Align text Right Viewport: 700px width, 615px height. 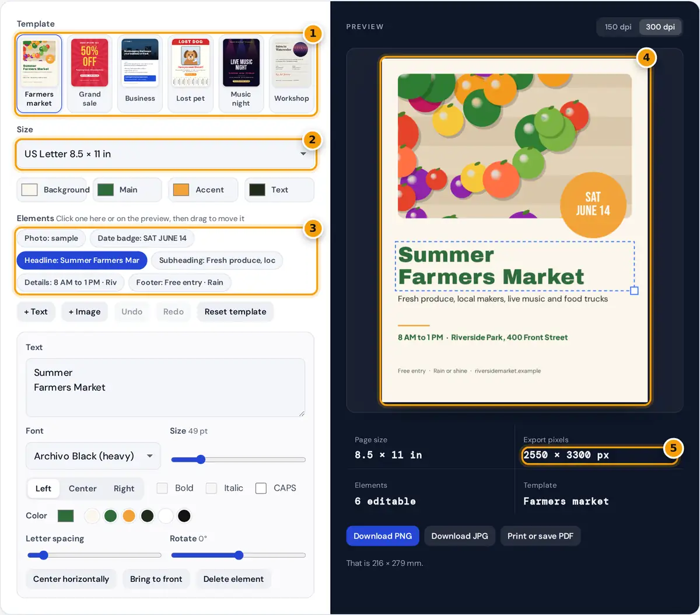(x=124, y=488)
